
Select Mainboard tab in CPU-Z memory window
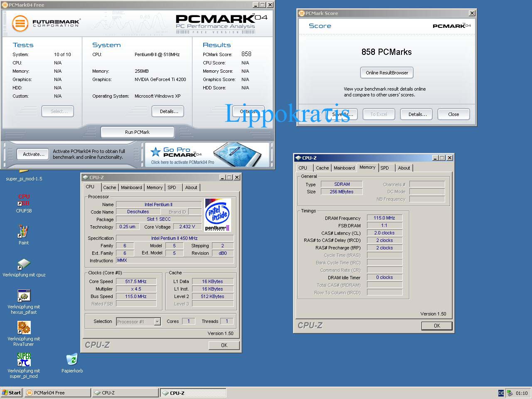(344, 168)
